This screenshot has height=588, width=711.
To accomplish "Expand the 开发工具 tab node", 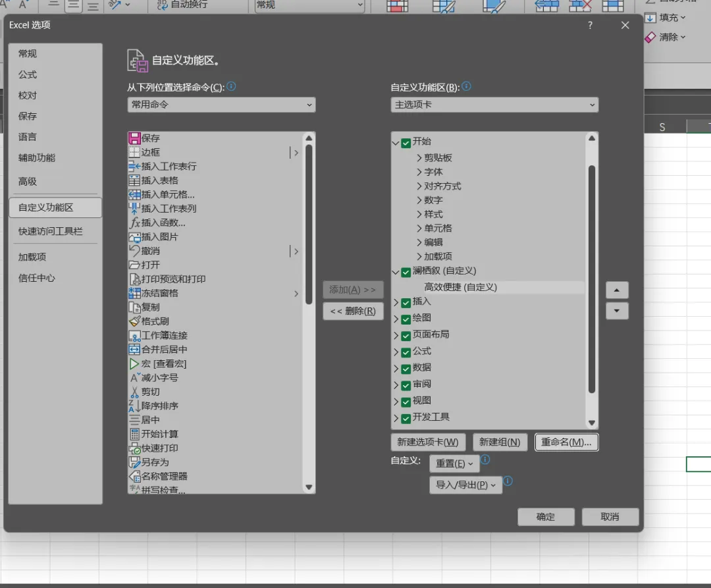I will [396, 418].
